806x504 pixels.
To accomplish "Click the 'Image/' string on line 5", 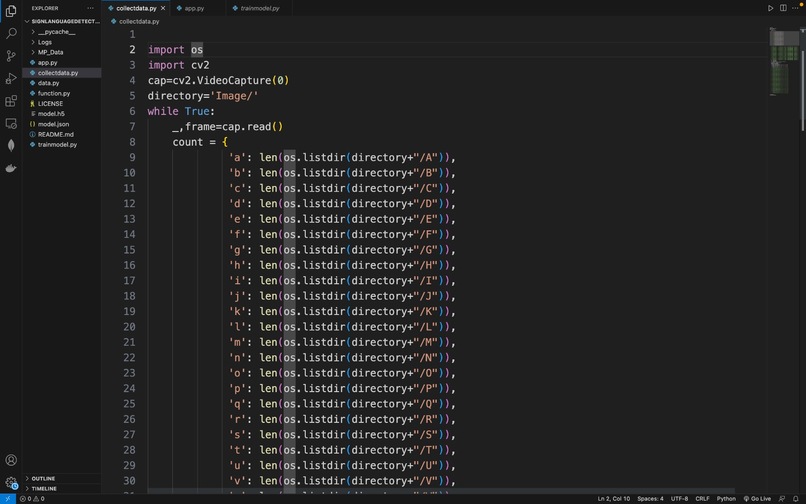I will 234,96.
